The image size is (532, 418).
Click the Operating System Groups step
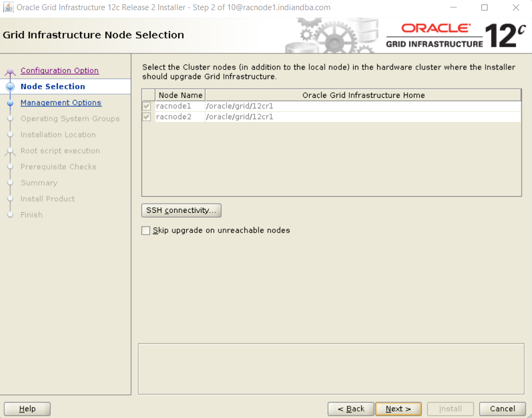coord(70,119)
